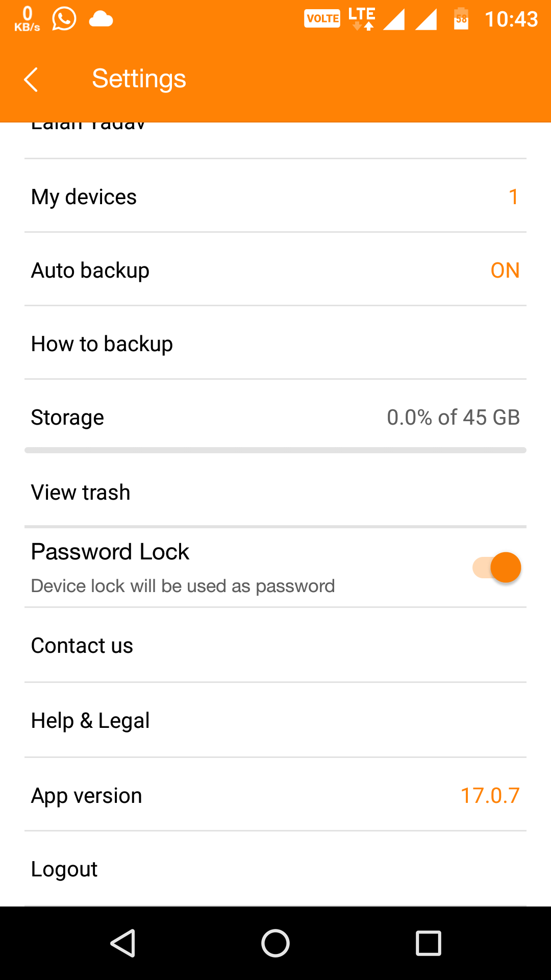Open Help & Legal section
This screenshot has height=980, width=551.
275,721
